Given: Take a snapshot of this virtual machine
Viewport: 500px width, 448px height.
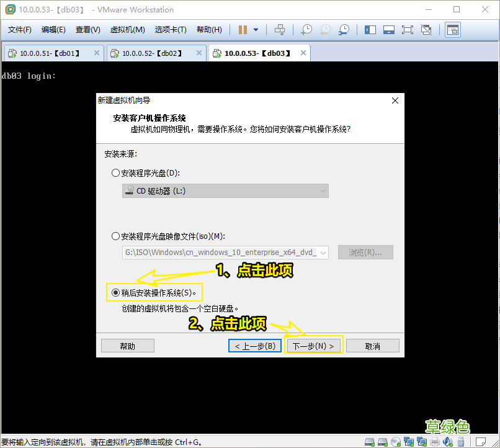Looking at the screenshot, I should pos(306,30).
